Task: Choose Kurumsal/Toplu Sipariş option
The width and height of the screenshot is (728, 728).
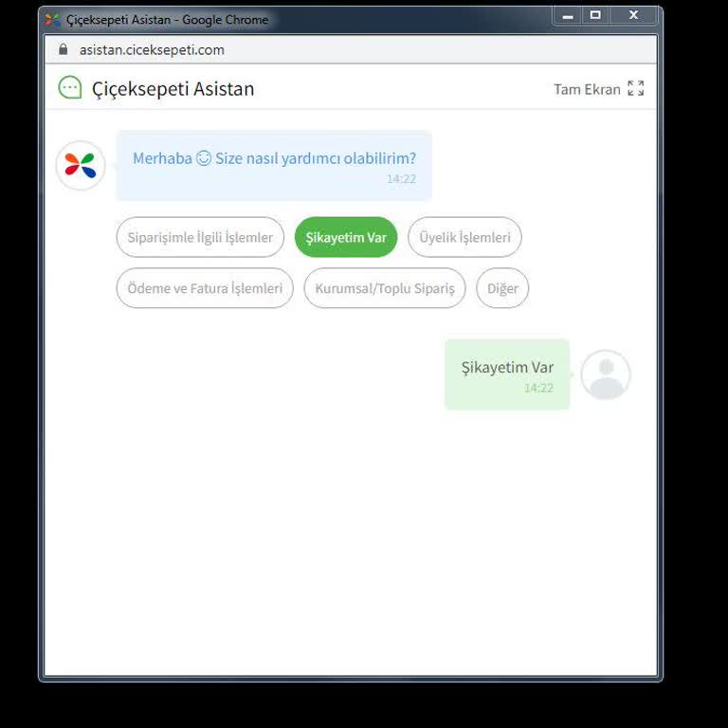Action: [x=385, y=288]
